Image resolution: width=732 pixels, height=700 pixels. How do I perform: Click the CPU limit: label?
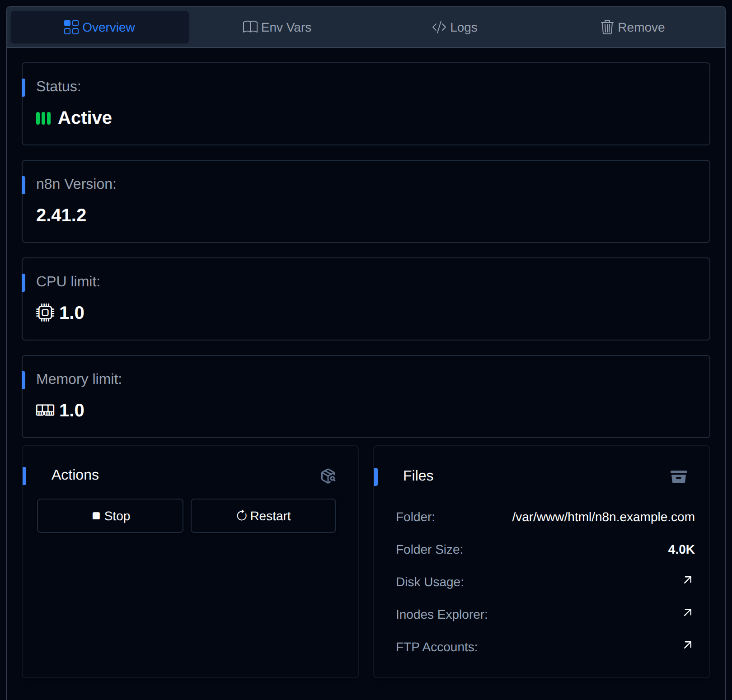68,281
